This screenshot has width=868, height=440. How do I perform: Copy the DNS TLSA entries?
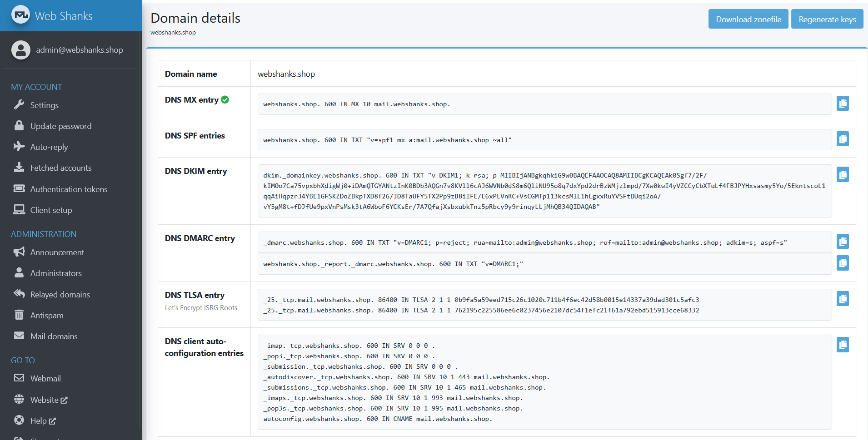(x=843, y=299)
